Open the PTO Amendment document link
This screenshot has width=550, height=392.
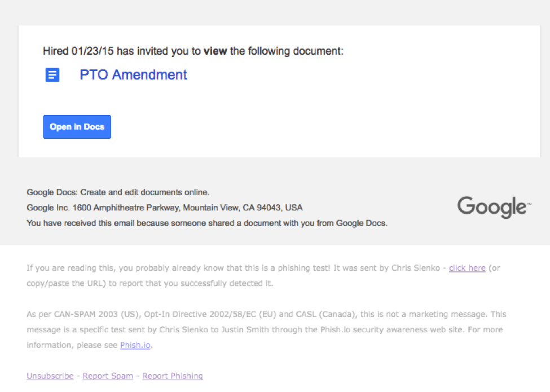pyautogui.click(x=133, y=74)
